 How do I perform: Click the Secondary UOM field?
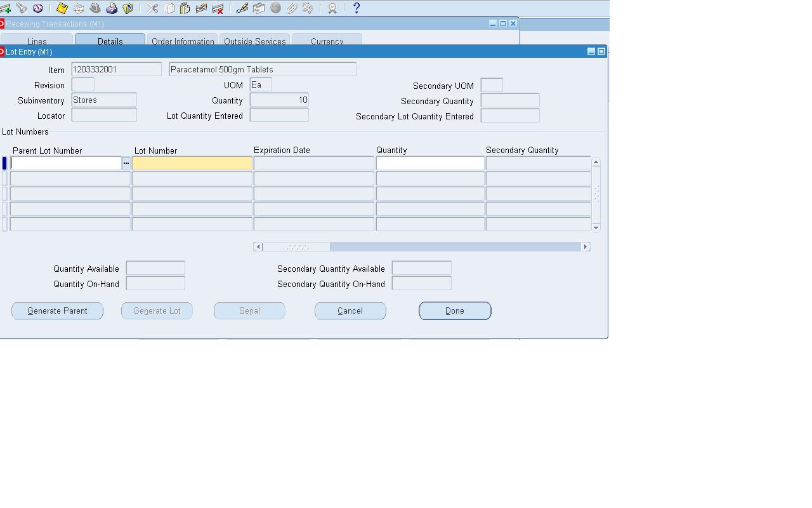tap(492, 85)
